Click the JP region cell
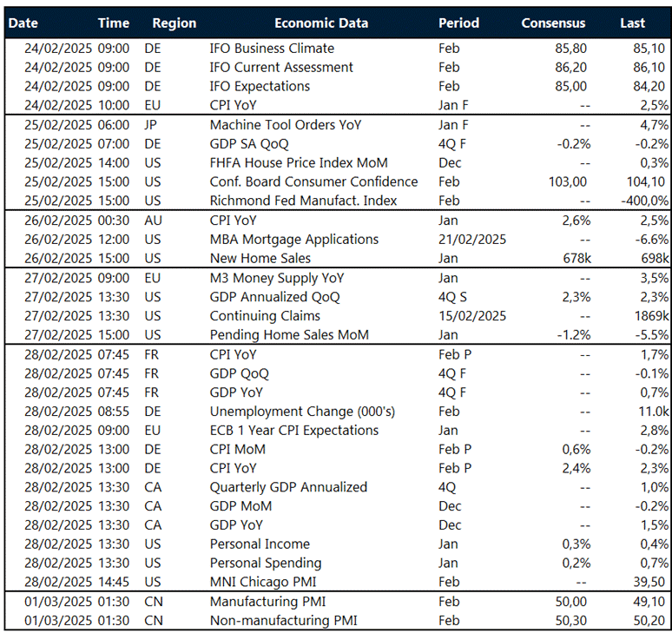This screenshot has height=633, width=672. pyautogui.click(x=152, y=125)
